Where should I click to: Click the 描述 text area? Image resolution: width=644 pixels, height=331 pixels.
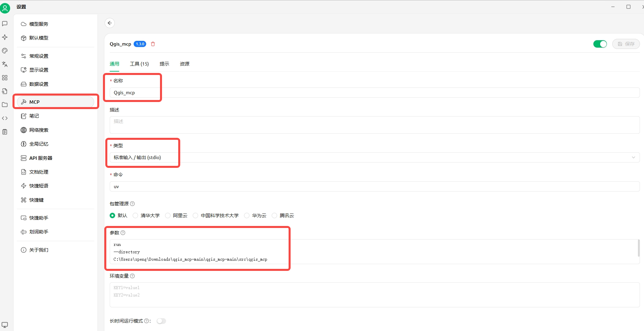coord(375,125)
